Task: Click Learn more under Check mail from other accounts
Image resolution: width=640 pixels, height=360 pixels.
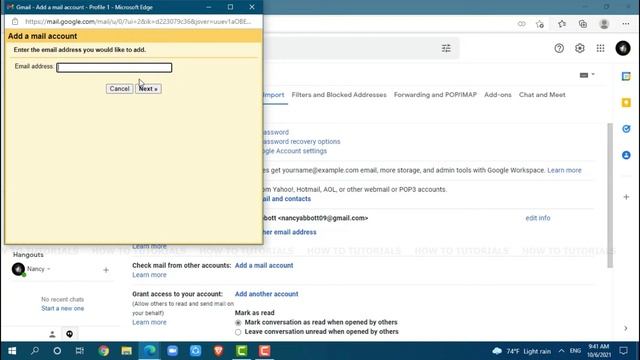Action: click(x=149, y=275)
